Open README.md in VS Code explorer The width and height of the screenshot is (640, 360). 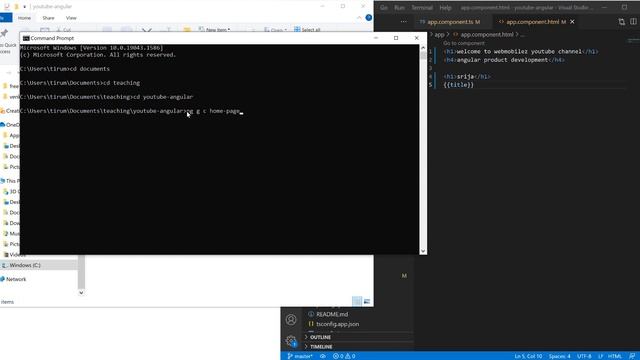coord(332,314)
